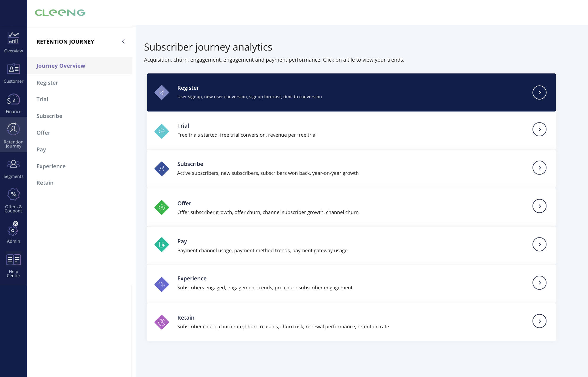Click the Pay tile title
Image resolution: width=588 pixels, height=377 pixels.
(182, 241)
